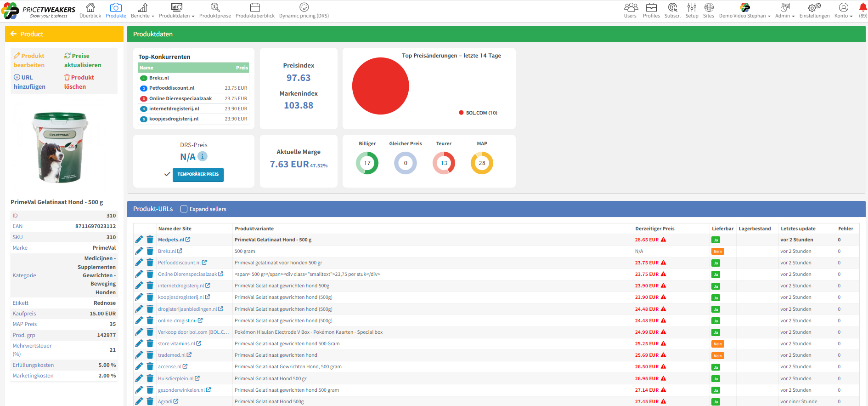Screen dimensions: 868x406
Task: Click the EAN value 8711697023112
Action: (96, 226)
